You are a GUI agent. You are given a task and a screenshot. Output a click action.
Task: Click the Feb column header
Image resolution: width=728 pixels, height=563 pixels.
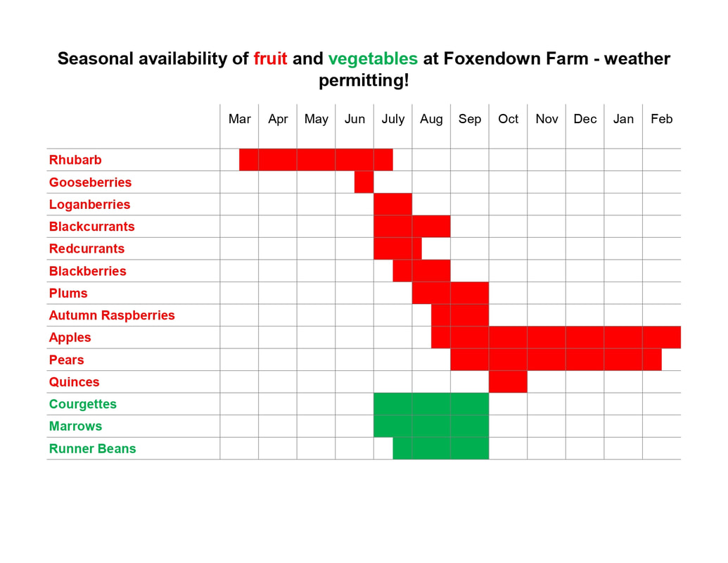click(662, 119)
